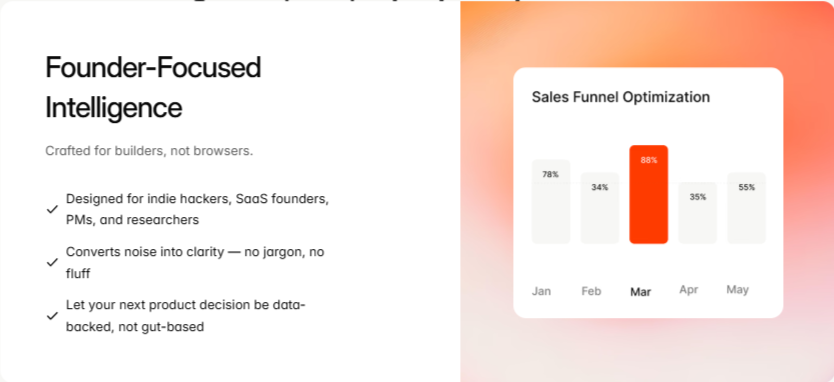The height and width of the screenshot is (382, 834).
Task: Click the checkmark beside data-backed decision line
Action: 52,315
